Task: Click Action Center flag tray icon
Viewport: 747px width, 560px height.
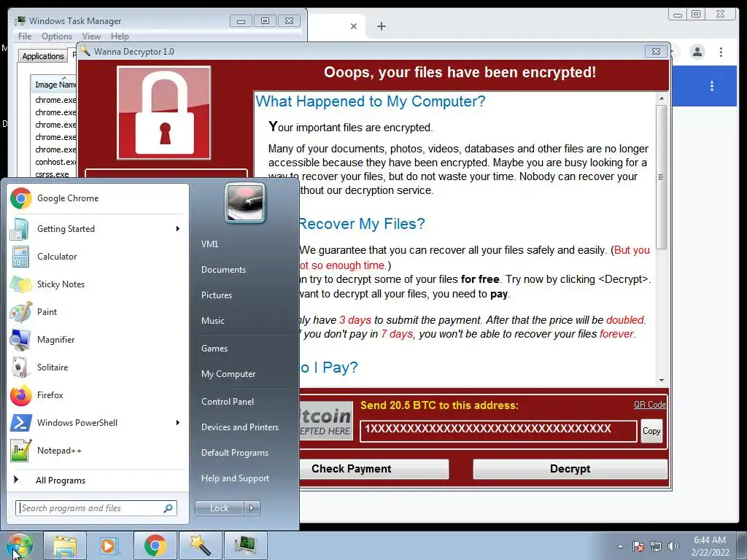Action: click(x=638, y=546)
